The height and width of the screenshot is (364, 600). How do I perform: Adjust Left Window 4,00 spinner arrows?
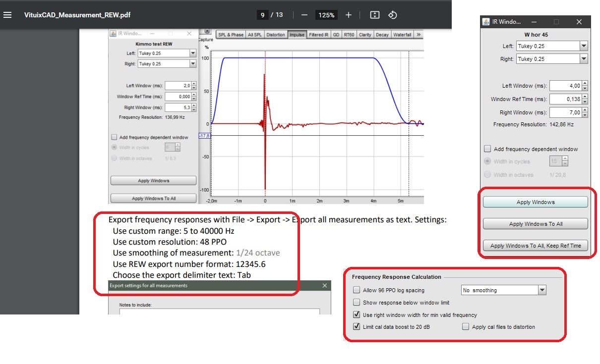tap(585, 86)
